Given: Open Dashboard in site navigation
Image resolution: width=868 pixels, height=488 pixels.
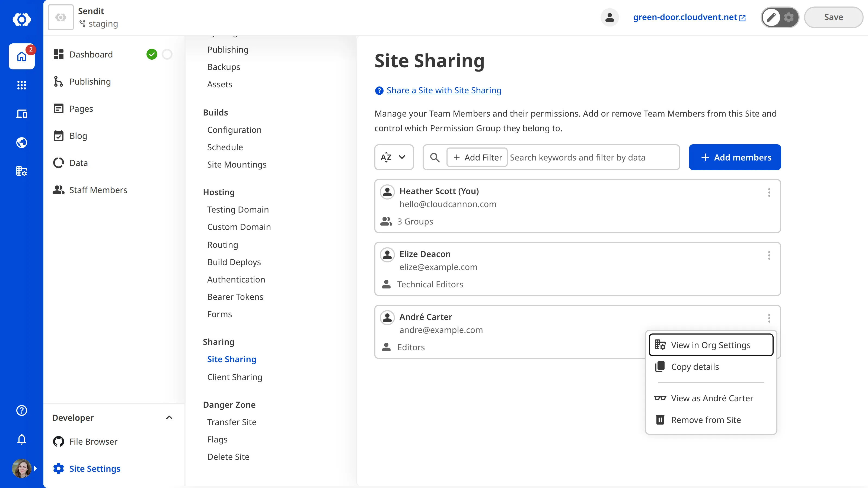Looking at the screenshot, I should 91,54.
